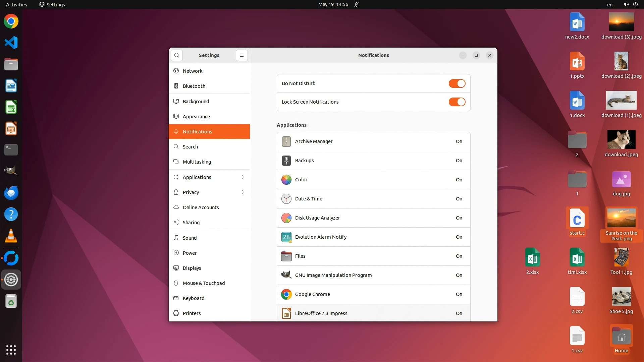644x362 pixels.
Task: Click the date and time clock
Action: click(x=333, y=4)
